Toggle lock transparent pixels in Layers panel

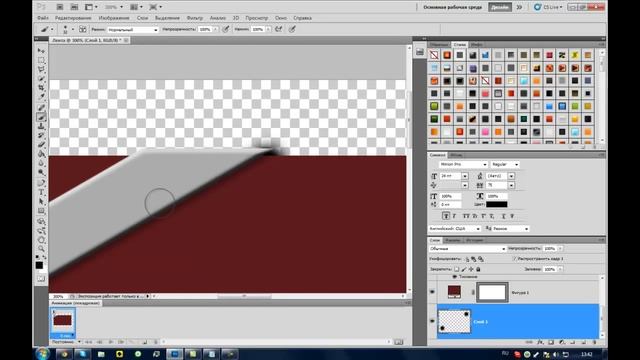(x=456, y=269)
